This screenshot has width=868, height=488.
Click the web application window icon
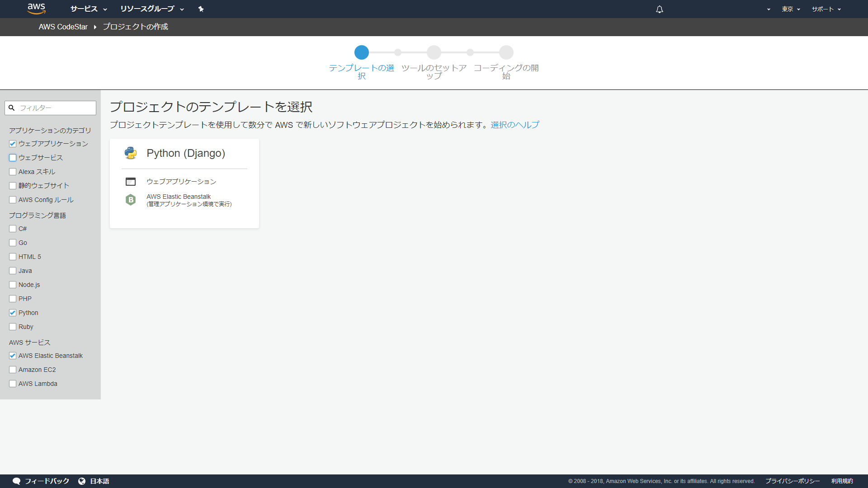click(x=131, y=182)
